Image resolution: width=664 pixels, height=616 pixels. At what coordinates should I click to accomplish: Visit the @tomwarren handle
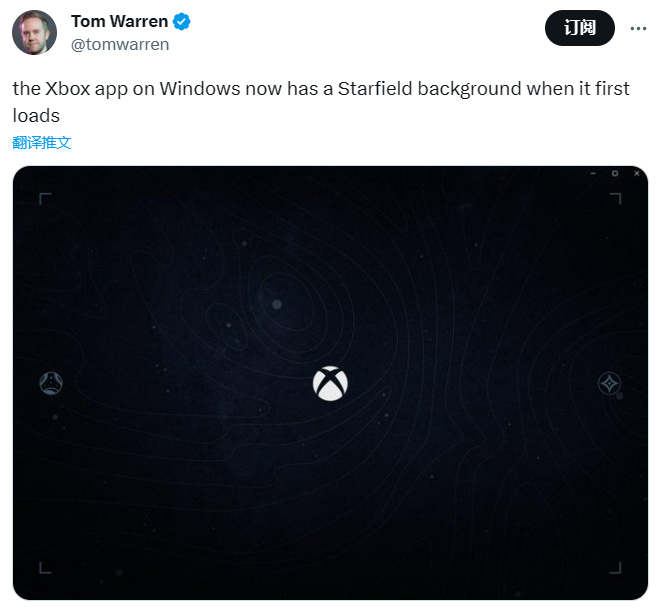point(120,44)
